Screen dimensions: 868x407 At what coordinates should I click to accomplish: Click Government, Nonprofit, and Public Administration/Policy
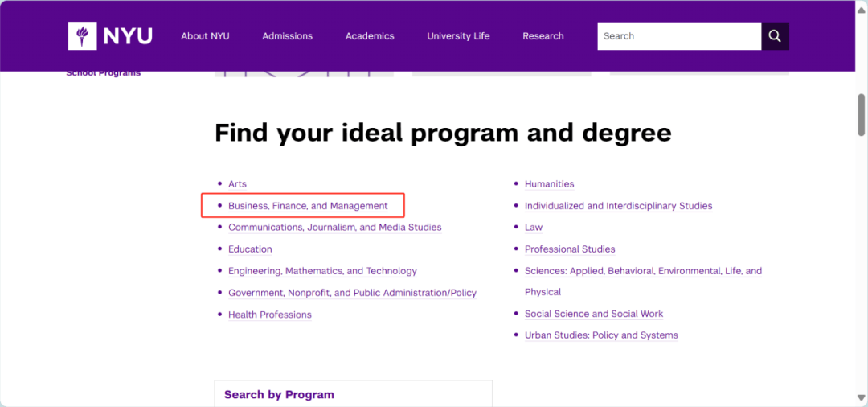[x=352, y=293]
